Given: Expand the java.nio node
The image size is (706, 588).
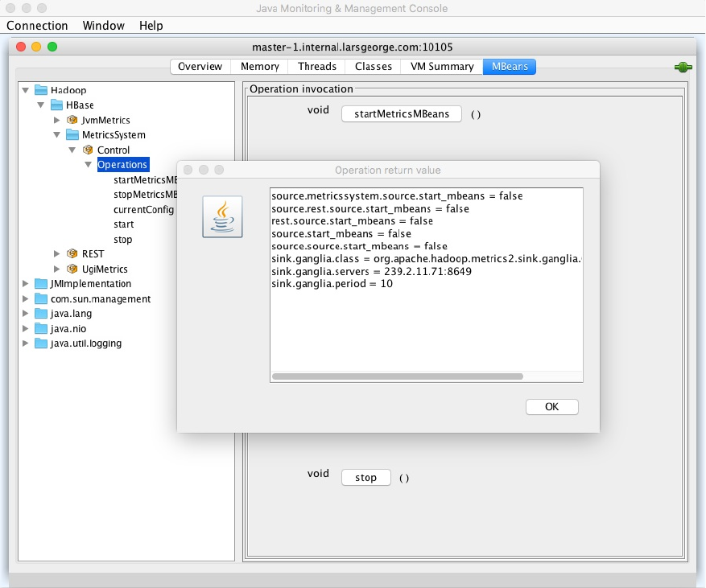Looking at the screenshot, I should click(x=26, y=328).
